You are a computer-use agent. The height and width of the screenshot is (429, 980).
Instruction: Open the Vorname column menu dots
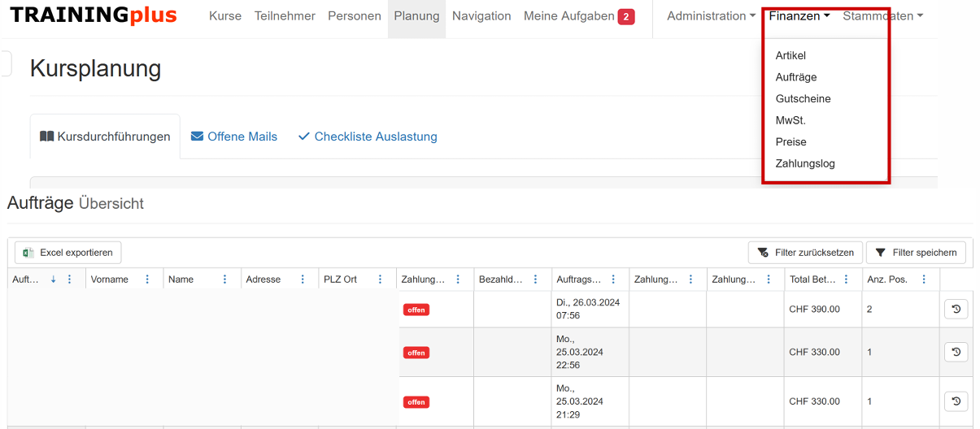click(x=147, y=279)
